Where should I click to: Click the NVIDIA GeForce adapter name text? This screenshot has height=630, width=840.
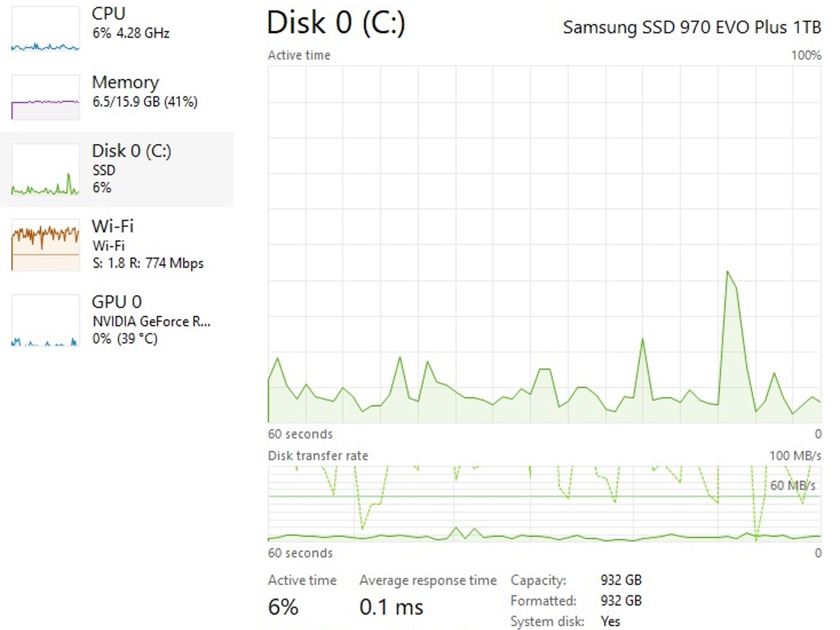pyautogui.click(x=151, y=321)
